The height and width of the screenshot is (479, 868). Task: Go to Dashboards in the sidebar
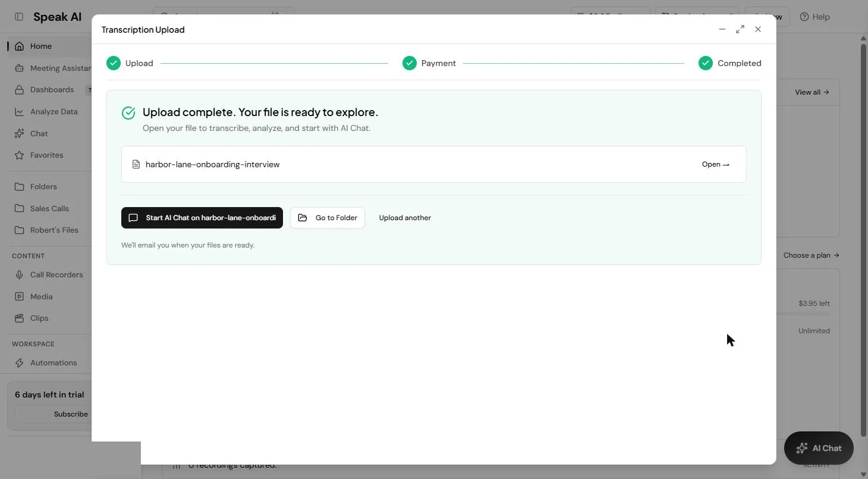pos(52,90)
